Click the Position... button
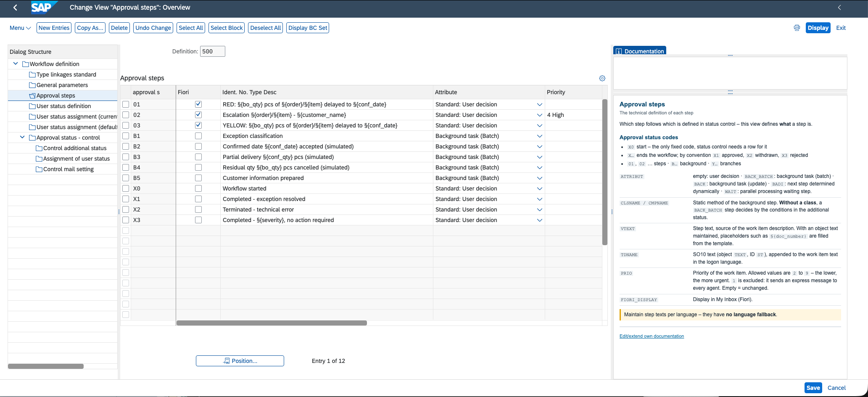The width and height of the screenshot is (868, 397). coord(240,361)
